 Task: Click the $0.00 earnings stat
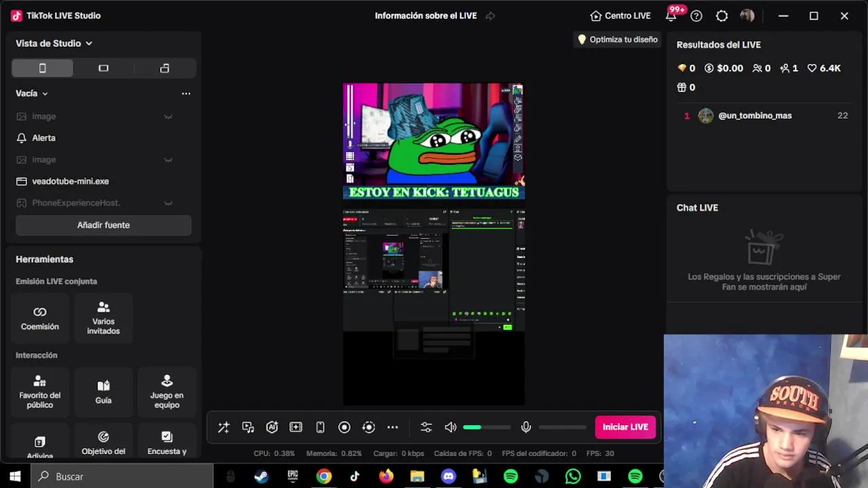click(724, 68)
